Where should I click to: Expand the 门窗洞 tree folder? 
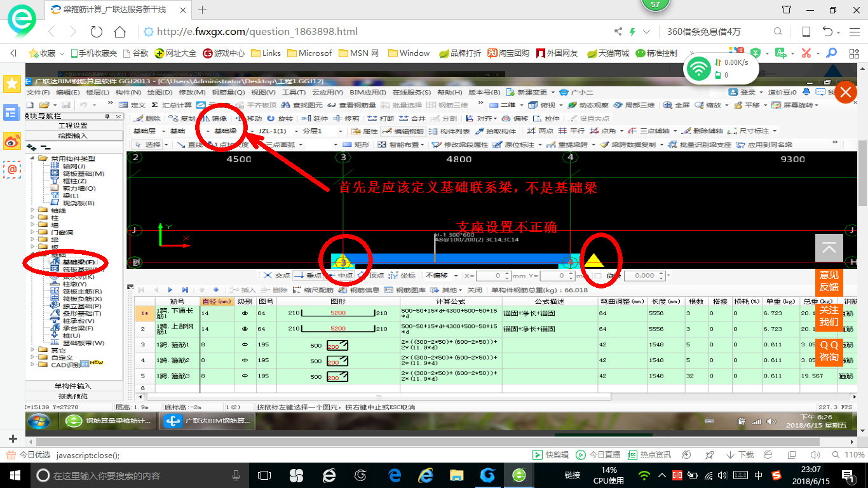[x=34, y=233]
